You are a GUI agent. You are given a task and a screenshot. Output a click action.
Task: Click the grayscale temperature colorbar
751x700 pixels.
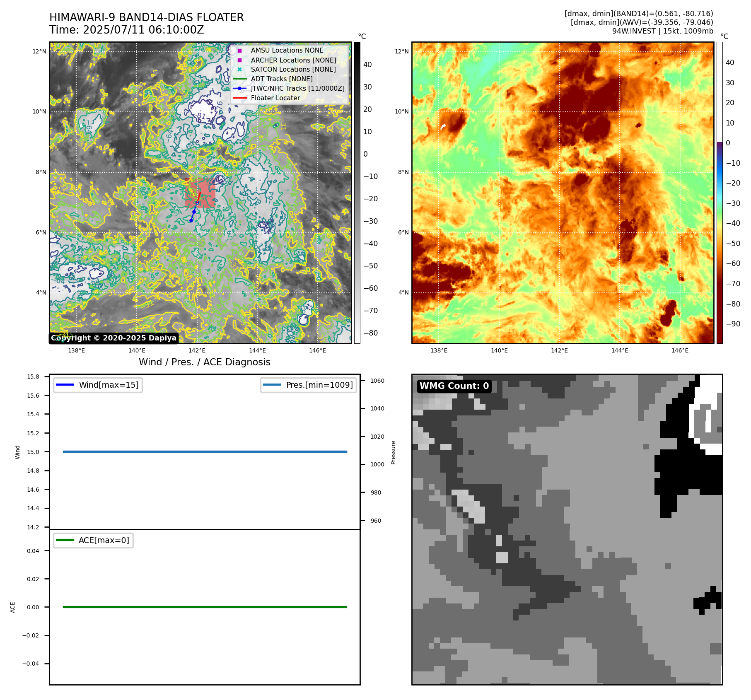tap(357, 193)
